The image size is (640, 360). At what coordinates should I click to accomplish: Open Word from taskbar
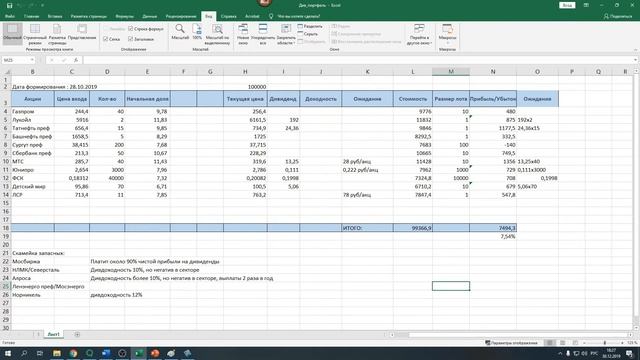tap(106, 353)
